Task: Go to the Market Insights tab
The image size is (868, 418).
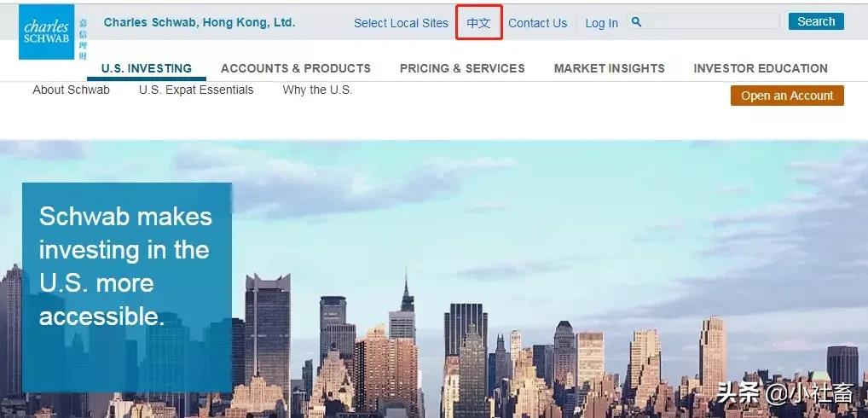Action: 609,68
